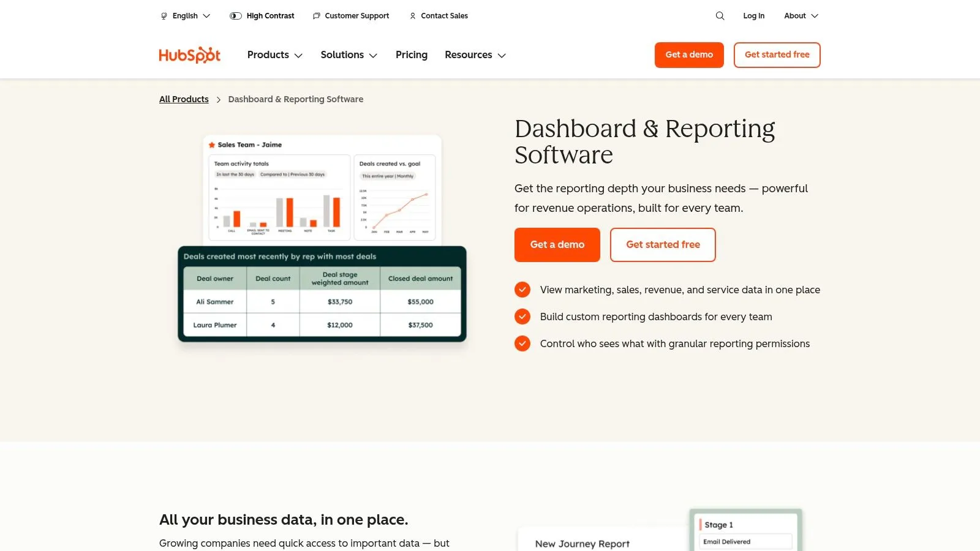Click the $55,000 closed deal amount

pyautogui.click(x=420, y=302)
